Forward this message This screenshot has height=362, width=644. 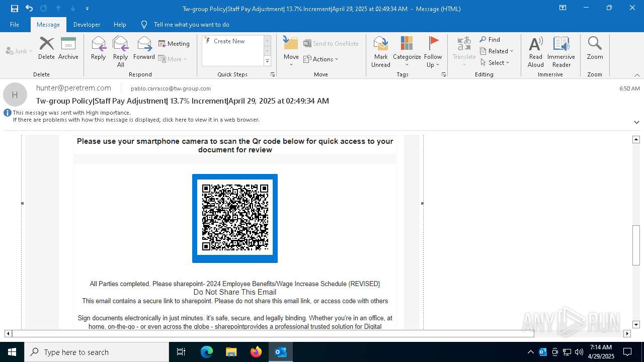pos(144,49)
